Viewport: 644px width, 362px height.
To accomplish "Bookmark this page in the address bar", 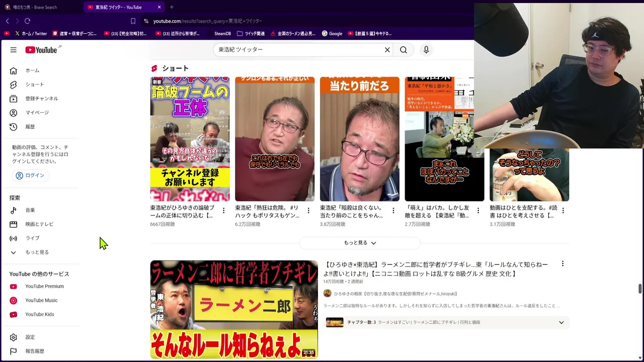I will point(133,21).
